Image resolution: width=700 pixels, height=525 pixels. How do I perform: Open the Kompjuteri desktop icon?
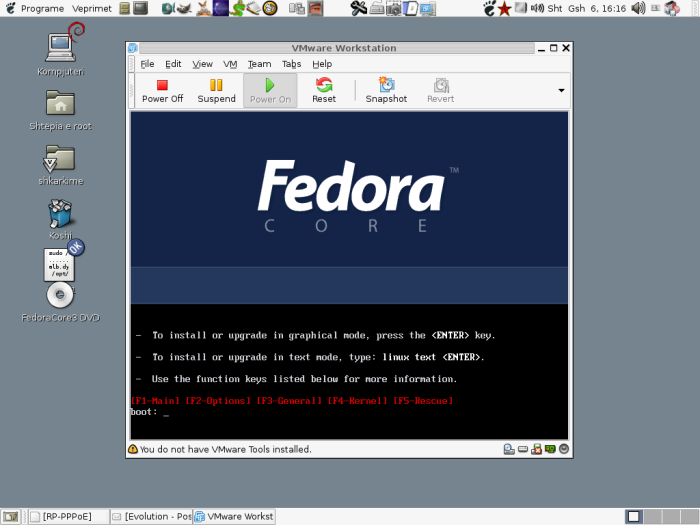point(61,50)
